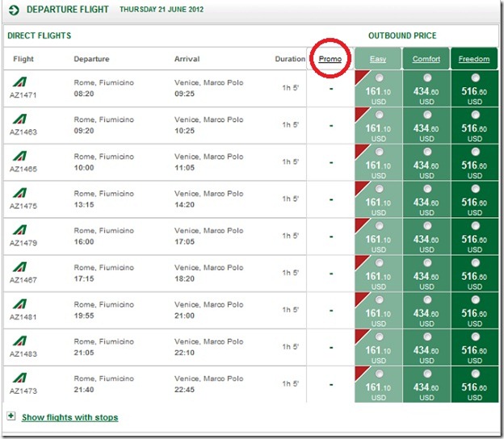Click arrival time 09:25
Image resolution: width=504 pixels, height=439 pixels.
coord(184,94)
